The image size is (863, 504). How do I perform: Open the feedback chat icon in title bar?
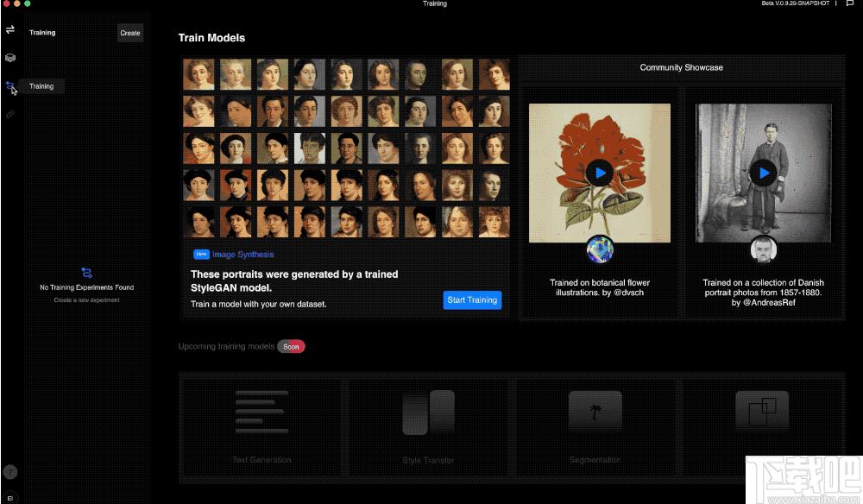pyautogui.click(x=850, y=3)
